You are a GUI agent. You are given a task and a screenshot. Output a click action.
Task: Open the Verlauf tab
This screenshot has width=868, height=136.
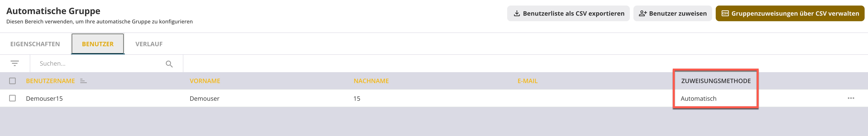[x=149, y=44]
